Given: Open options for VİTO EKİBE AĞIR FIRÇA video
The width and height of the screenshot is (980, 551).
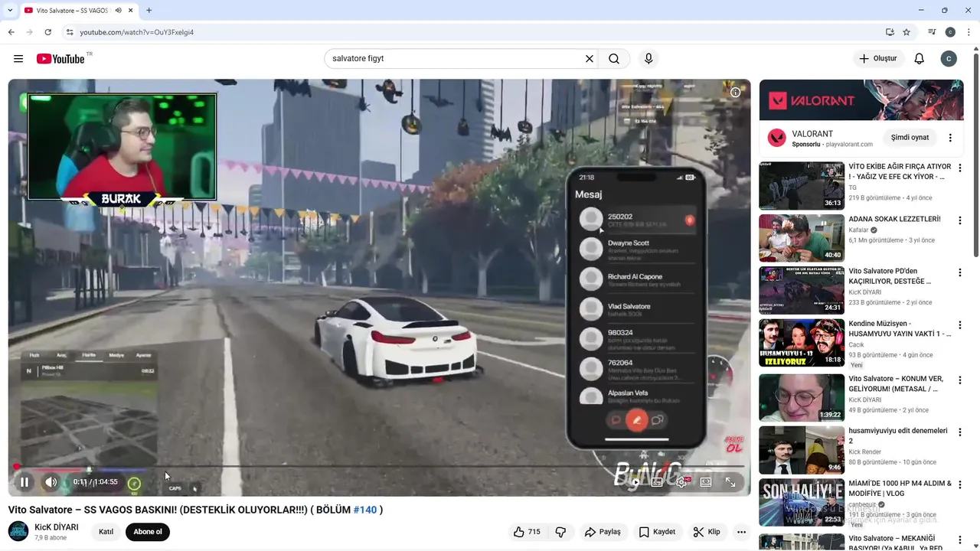Looking at the screenshot, I should 960,168.
